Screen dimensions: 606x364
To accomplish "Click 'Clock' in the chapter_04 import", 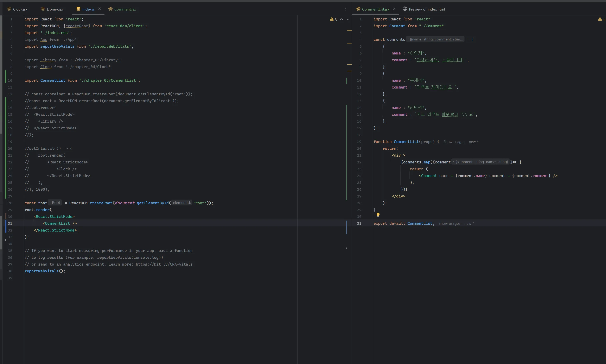I will point(46,67).
